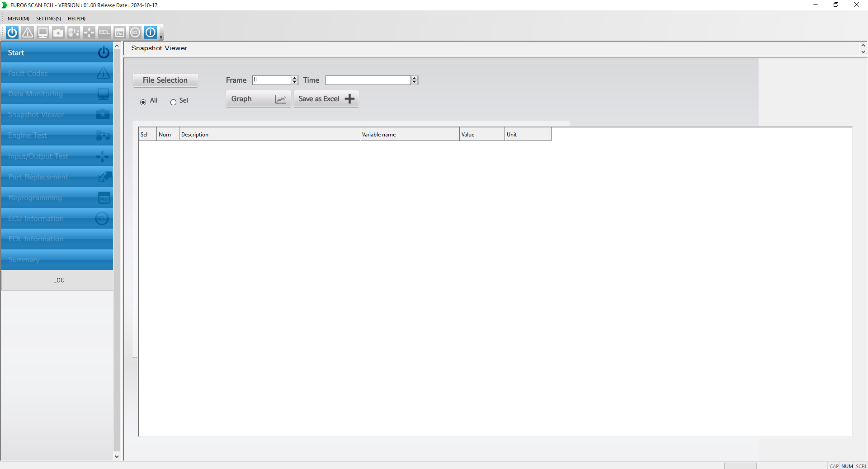
Task: Click the blue info toolbar icon
Action: pos(151,33)
